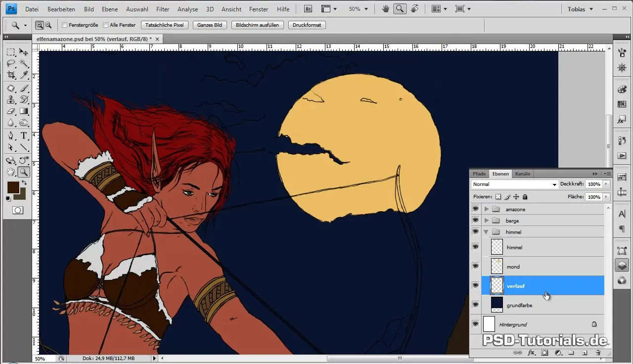Image resolution: width=633 pixels, height=364 pixels.
Task: Switch to the Pfade tab
Action: (479, 174)
